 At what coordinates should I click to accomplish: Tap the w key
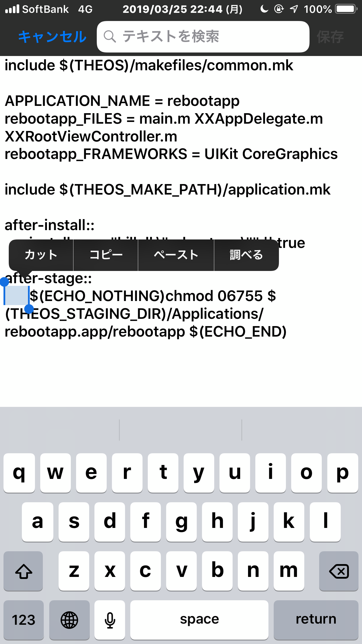click(55, 473)
